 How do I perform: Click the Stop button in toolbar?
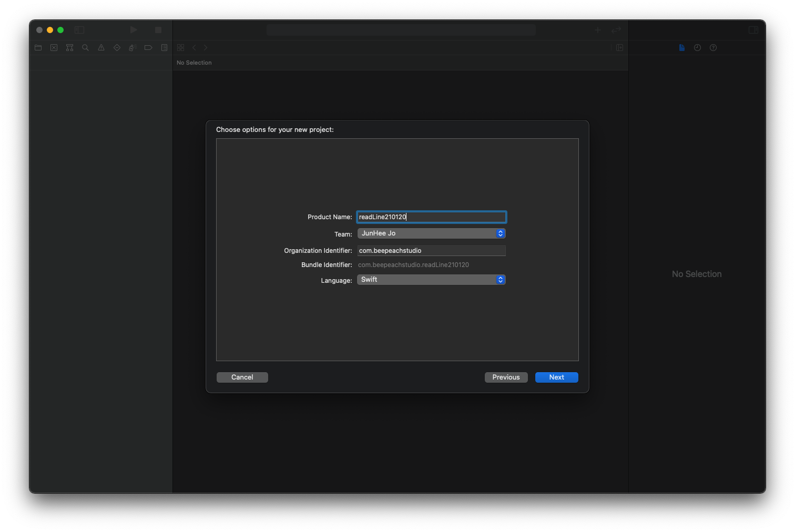(x=158, y=30)
